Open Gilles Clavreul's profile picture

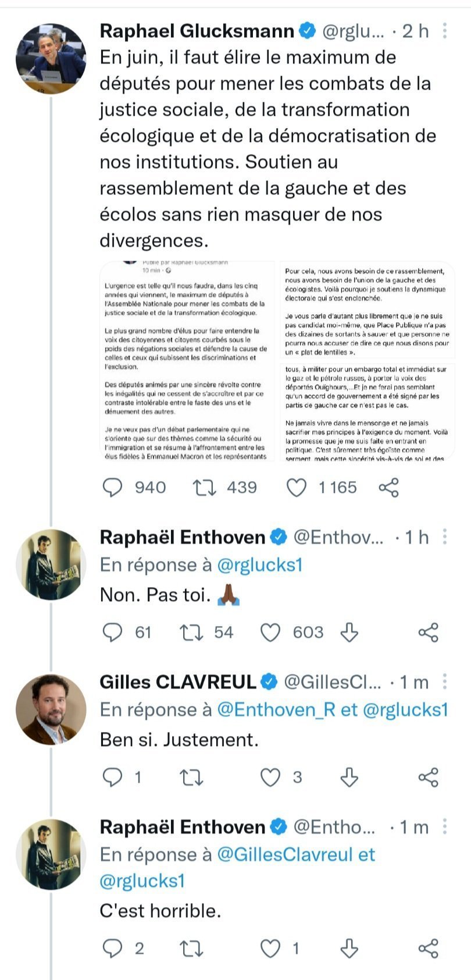coord(51,709)
